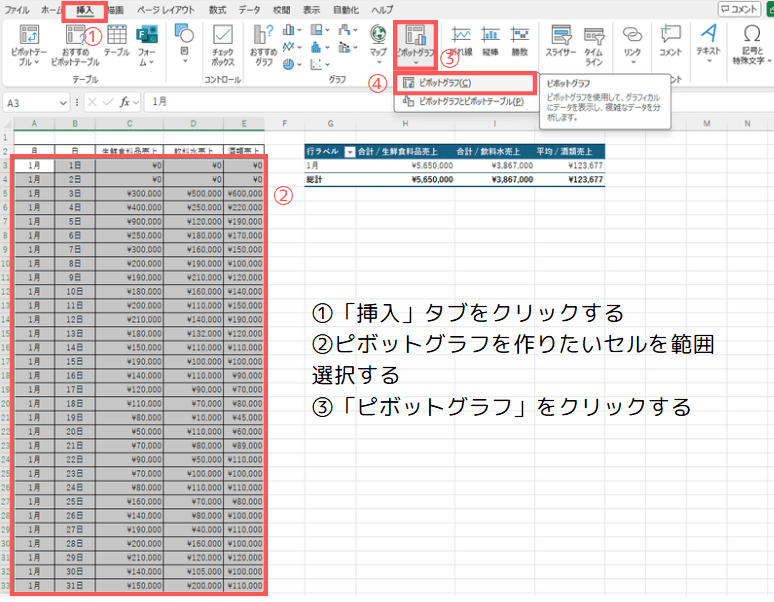Insert a line or area chart
774x602 pixels.
[289, 47]
